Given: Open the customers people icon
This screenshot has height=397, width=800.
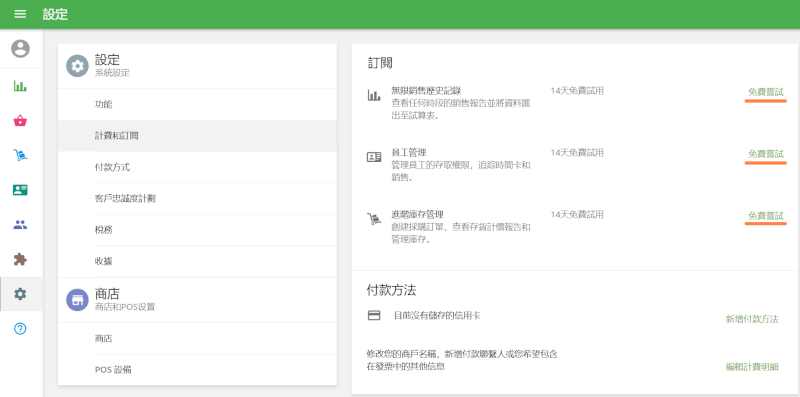Looking at the screenshot, I should (x=20, y=225).
